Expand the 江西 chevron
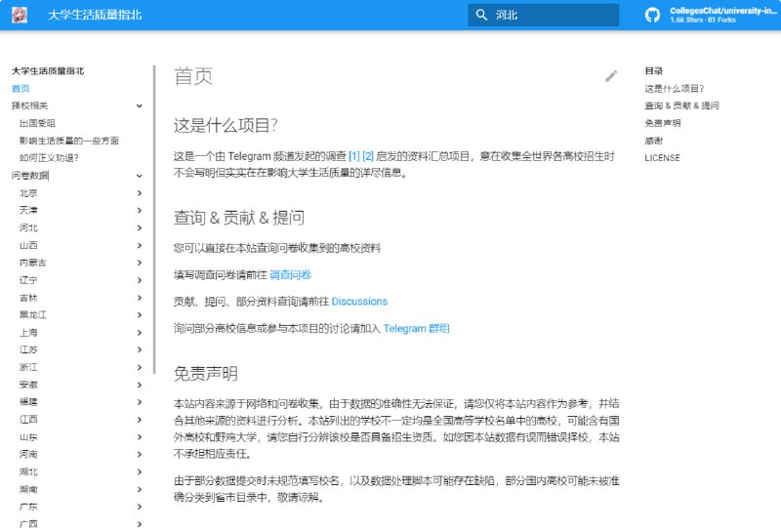The image size is (781, 532). pyautogui.click(x=140, y=420)
